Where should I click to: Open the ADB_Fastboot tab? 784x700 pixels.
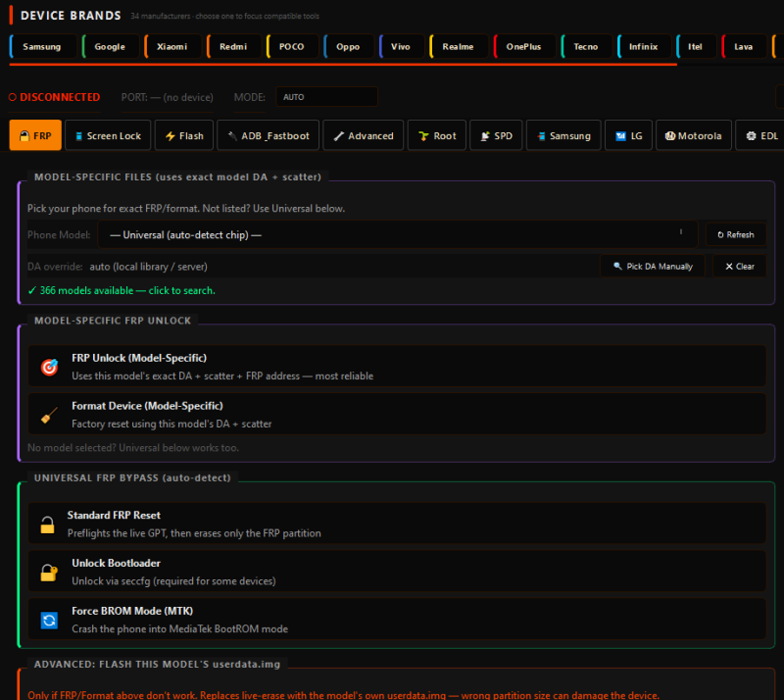pos(268,135)
